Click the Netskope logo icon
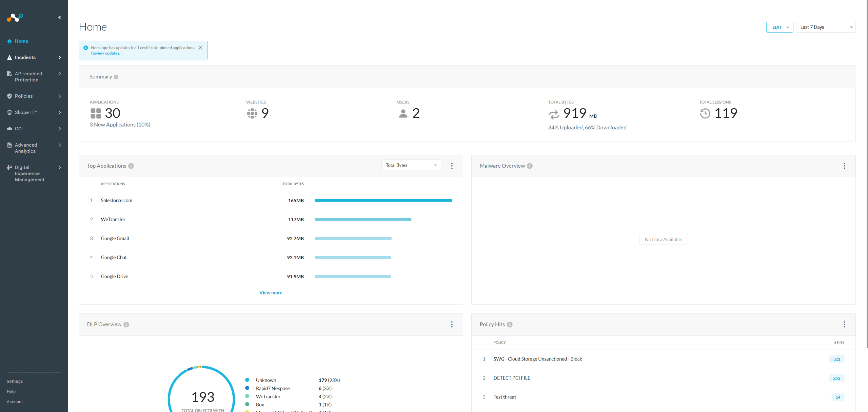868x412 pixels. coord(15,17)
